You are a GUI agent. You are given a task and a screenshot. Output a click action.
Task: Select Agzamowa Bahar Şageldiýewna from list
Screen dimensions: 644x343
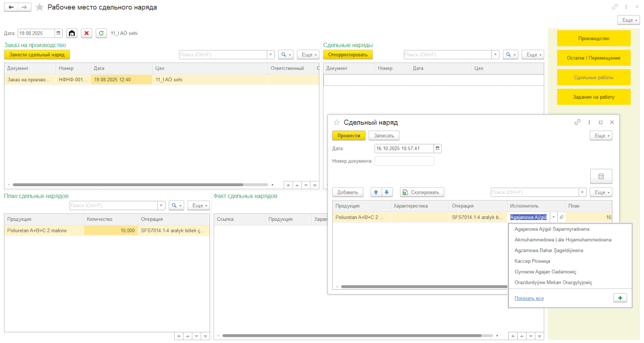[x=548, y=251]
